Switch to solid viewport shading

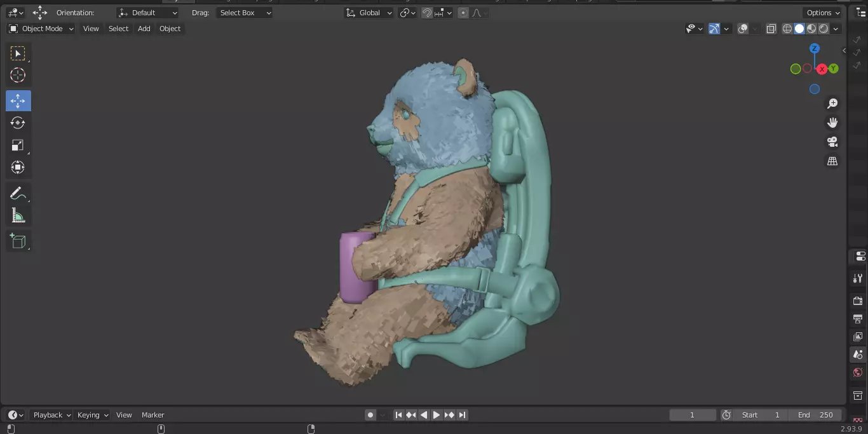coord(799,29)
